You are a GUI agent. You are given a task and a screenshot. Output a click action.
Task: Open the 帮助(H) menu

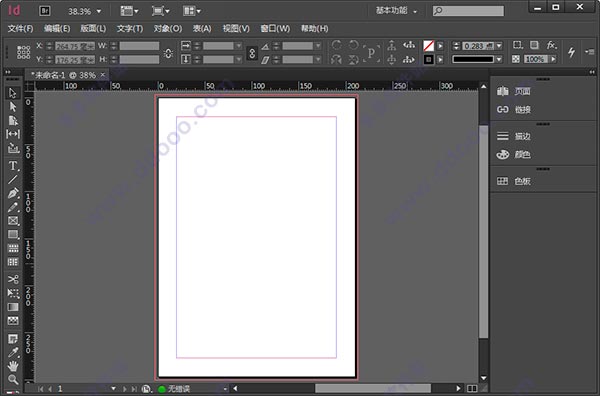point(314,29)
